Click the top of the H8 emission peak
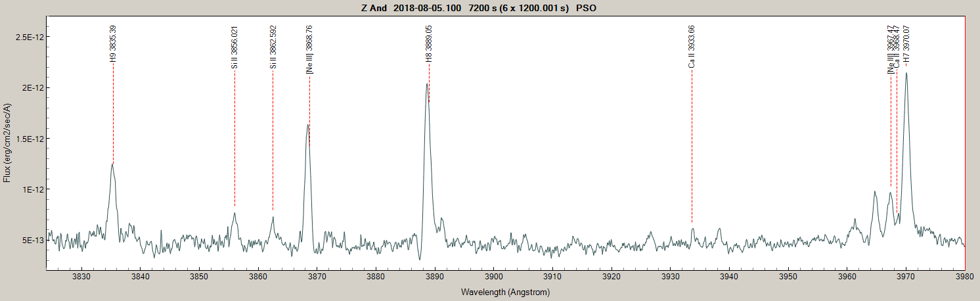Image resolution: width=980 pixels, height=301 pixels. (x=427, y=84)
